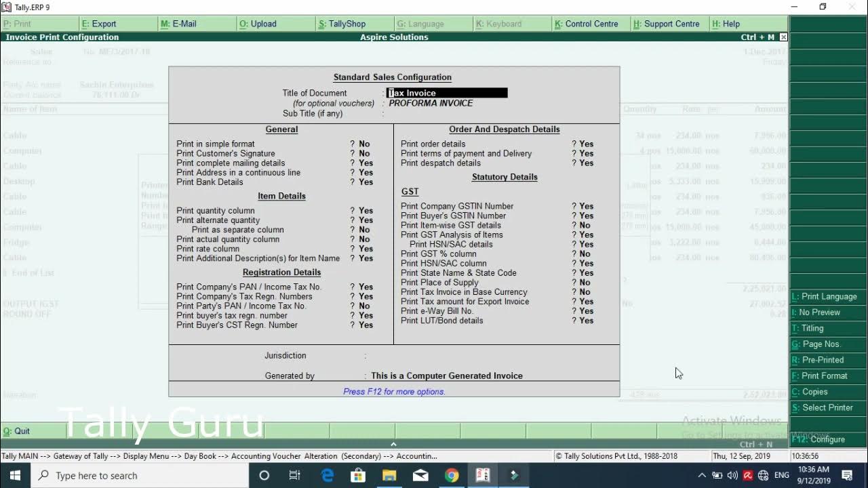This screenshot has width=868, height=488.
Task: Toggle Print order details value
Action: 587,144
